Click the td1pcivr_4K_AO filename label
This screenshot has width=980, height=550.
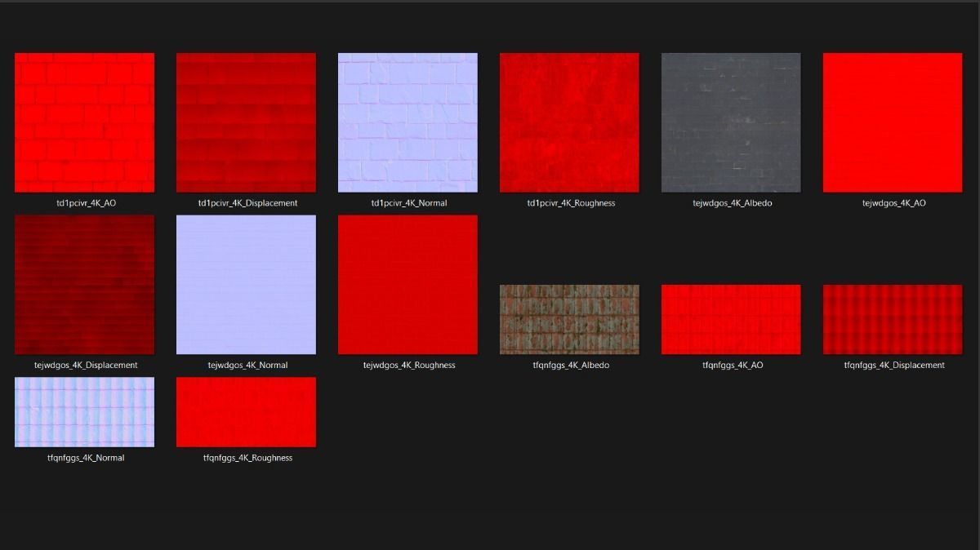[x=84, y=202]
